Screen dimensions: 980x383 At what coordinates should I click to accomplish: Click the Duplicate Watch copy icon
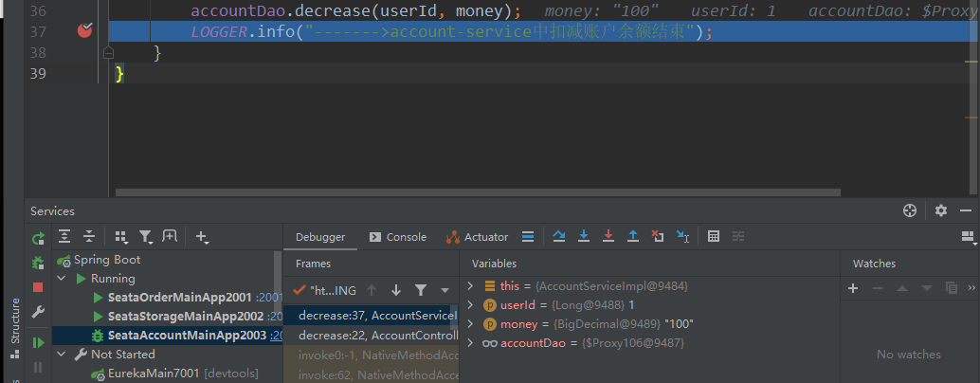[952, 288]
